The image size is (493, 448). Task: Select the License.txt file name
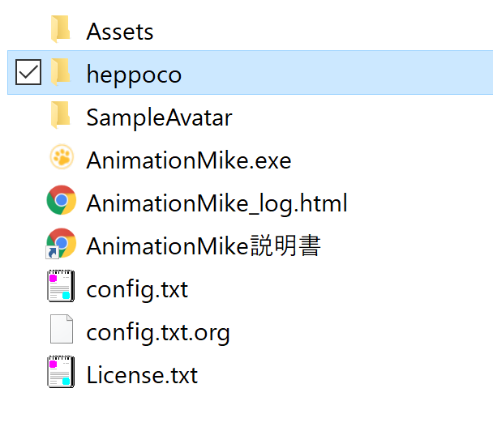(x=142, y=375)
